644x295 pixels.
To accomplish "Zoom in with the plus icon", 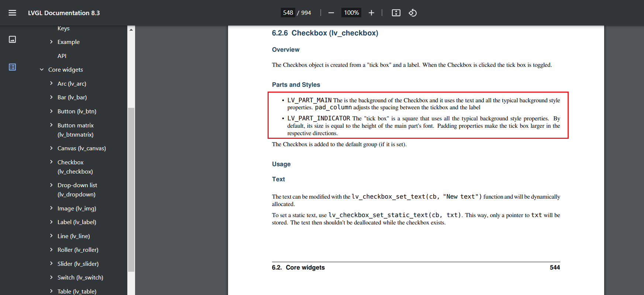I will tap(371, 13).
